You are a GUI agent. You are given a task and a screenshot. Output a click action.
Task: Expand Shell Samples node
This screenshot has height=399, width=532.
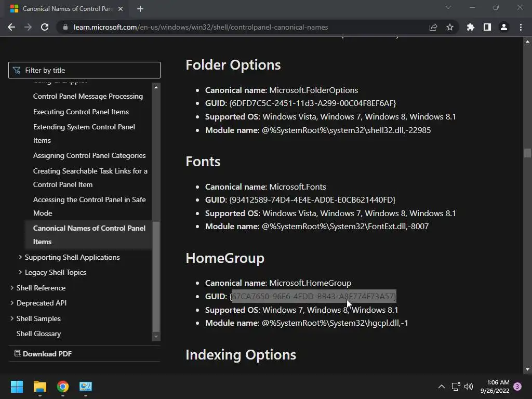coord(12,318)
